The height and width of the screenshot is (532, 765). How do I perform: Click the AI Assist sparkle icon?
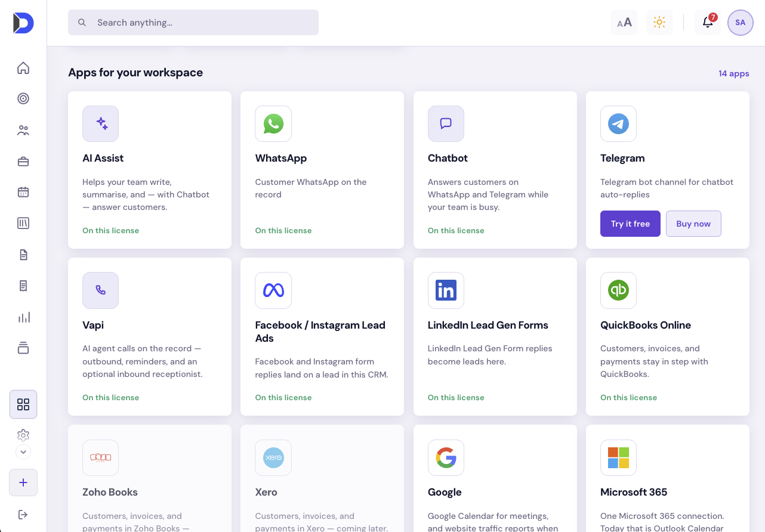(x=101, y=124)
